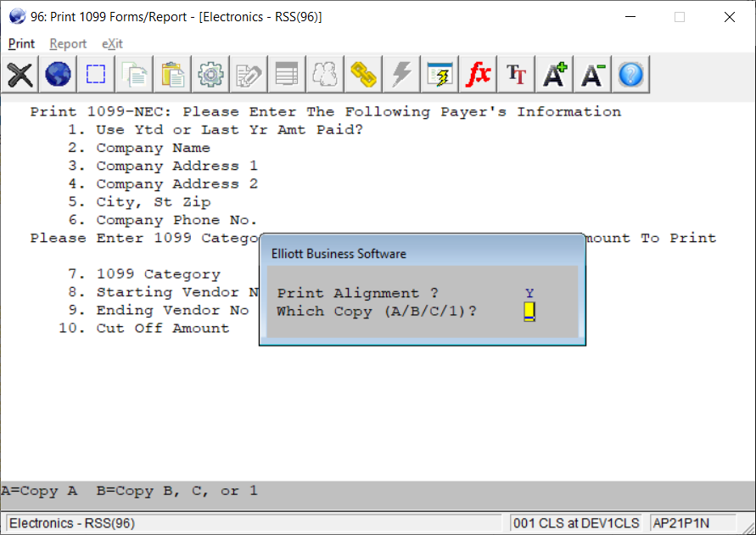
Task: Click the Tt font toolbar icon
Action: (515, 74)
